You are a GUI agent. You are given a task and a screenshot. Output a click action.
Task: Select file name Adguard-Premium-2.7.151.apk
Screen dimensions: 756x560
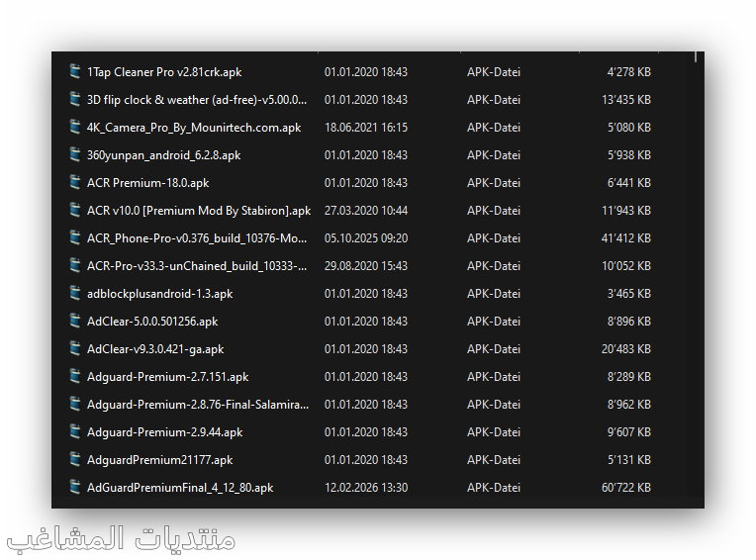click(x=168, y=377)
